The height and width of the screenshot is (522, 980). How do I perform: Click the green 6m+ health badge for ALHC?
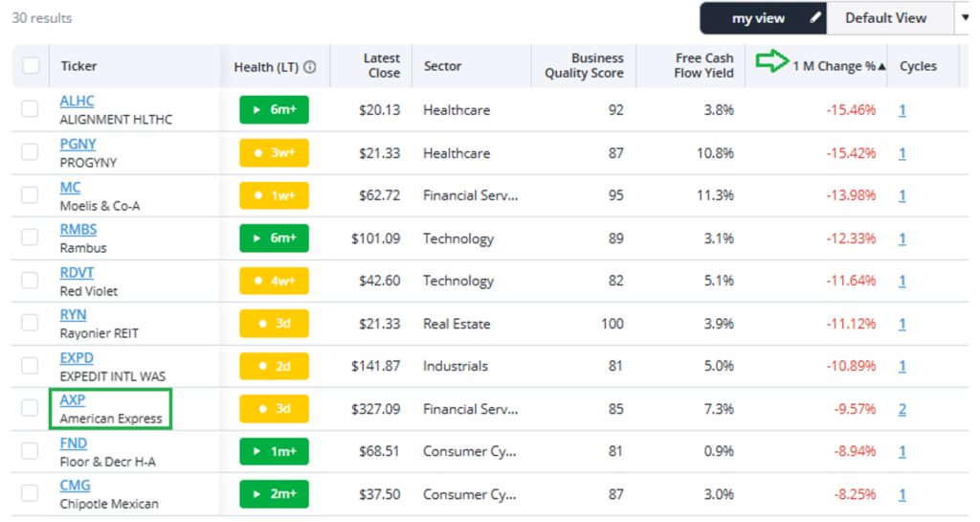(274, 110)
